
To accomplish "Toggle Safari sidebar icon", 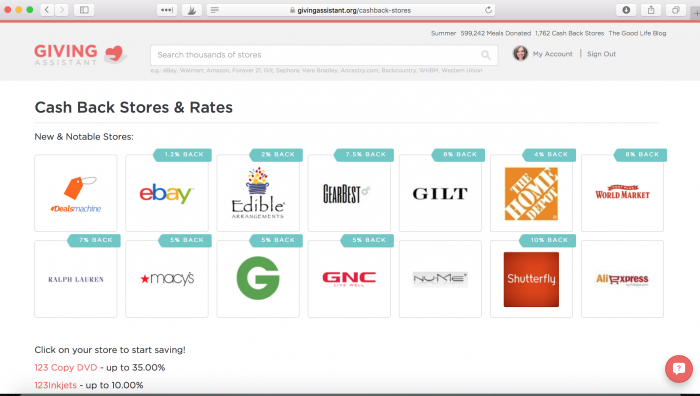I will (84, 10).
